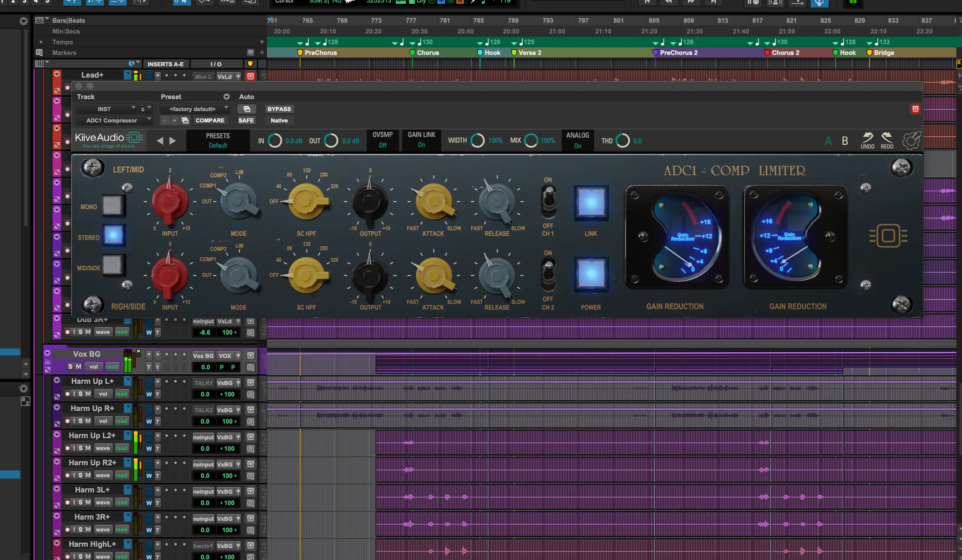Screen dimensions: 962x560
Task: Click the COMPARE button
Action: [x=210, y=121]
